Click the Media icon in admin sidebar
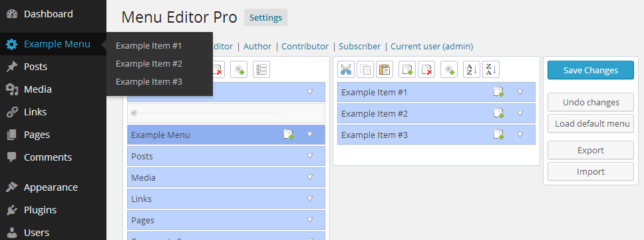 point(13,89)
